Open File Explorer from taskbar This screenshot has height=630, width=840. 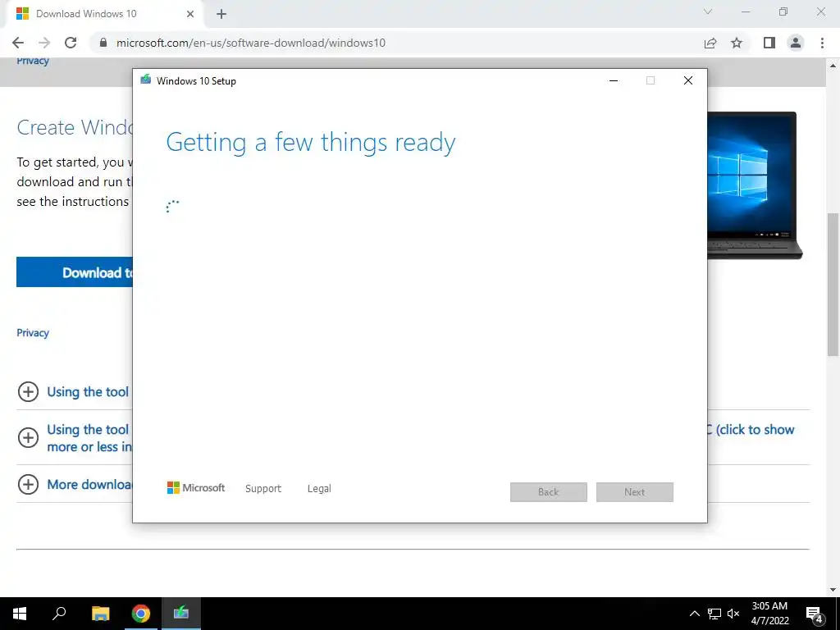[x=100, y=614]
